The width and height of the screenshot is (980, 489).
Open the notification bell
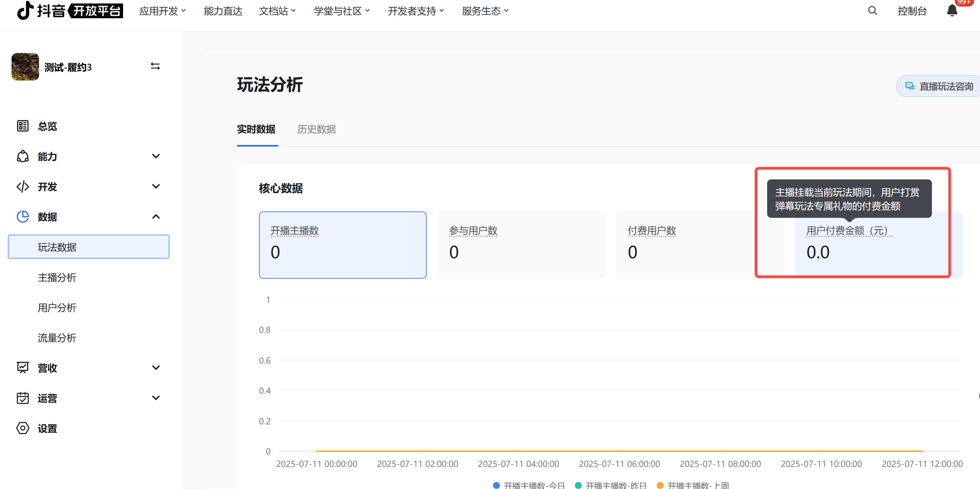[951, 11]
